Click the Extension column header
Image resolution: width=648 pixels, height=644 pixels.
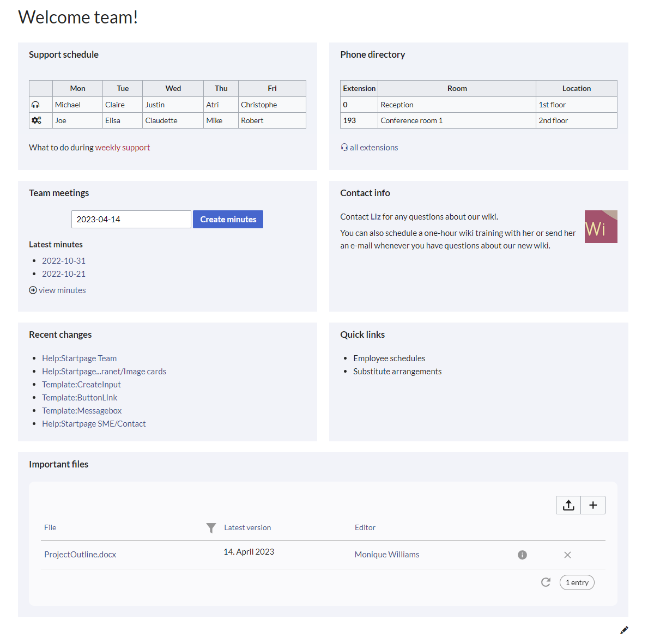point(359,88)
